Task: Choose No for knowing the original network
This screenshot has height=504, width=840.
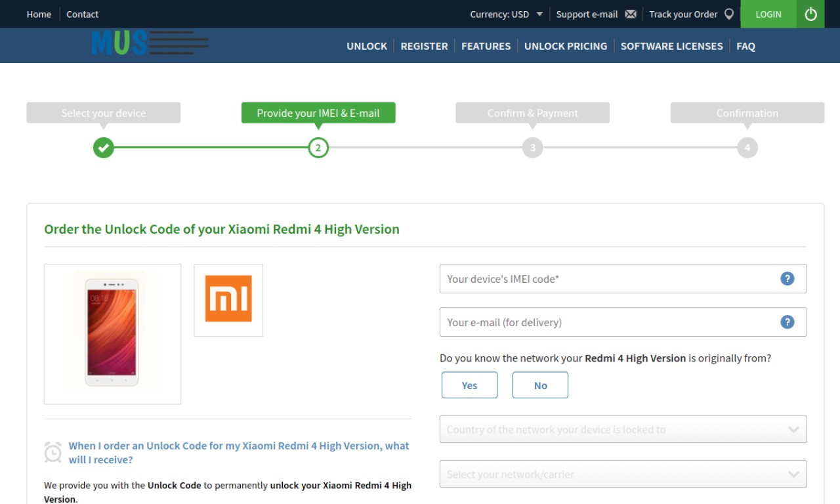Action: pos(540,385)
